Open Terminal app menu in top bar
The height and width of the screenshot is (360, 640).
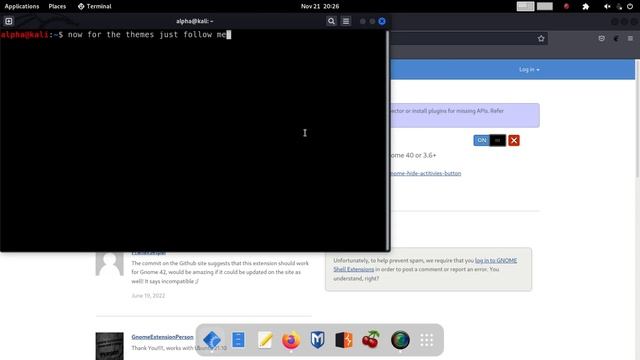tap(95, 6)
